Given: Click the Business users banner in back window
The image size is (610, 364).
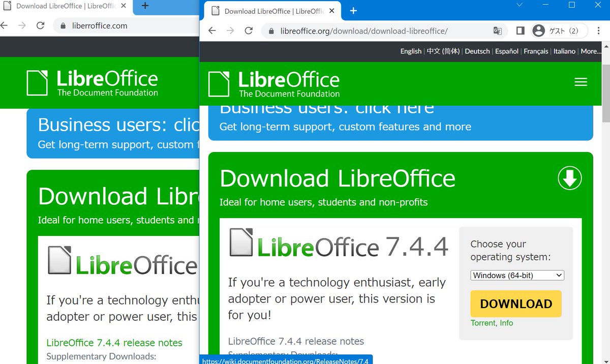Looking at the screenshot, I should click(x=113, y=133).
